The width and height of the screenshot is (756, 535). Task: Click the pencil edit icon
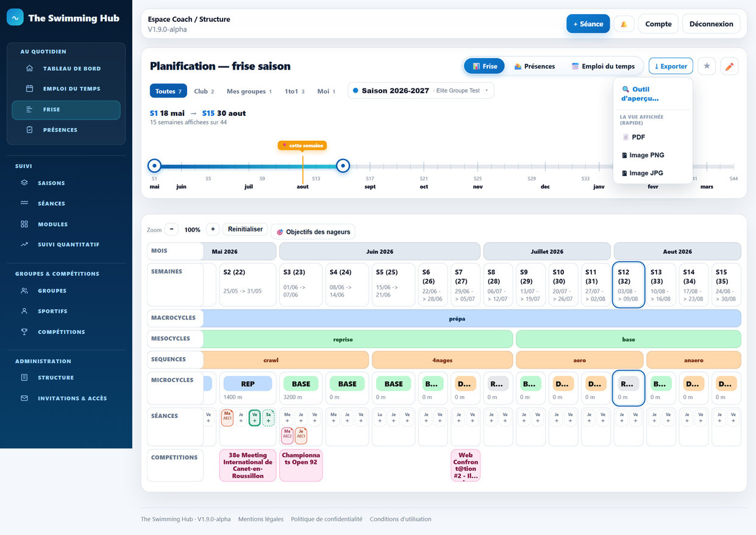coord(729,66)
